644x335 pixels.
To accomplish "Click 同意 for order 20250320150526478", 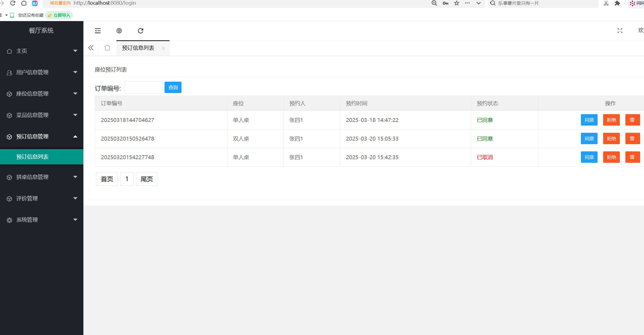I will click(589, 139).
